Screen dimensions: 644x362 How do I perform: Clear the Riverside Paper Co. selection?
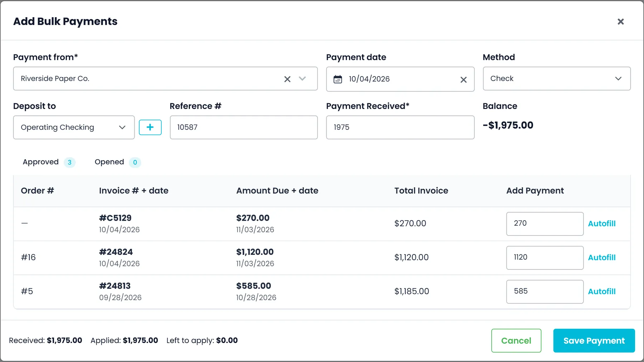pyautogui.click(x=287, y=79)
